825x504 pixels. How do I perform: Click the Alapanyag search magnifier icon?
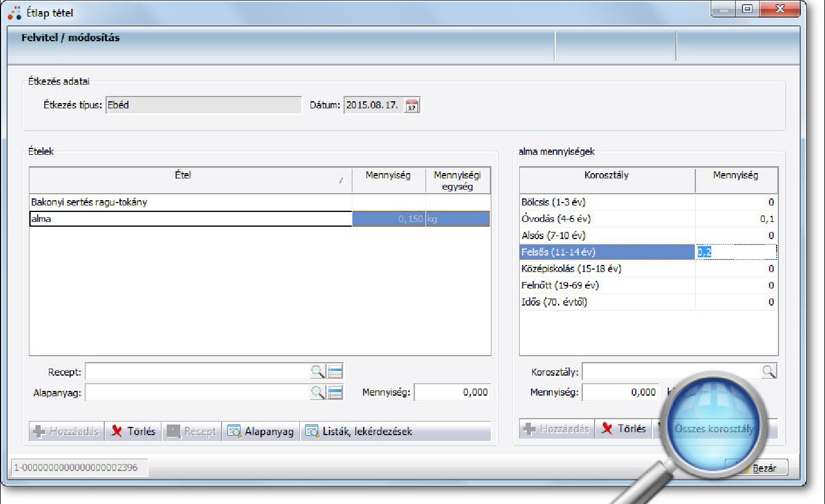click(x=318, y=393)
